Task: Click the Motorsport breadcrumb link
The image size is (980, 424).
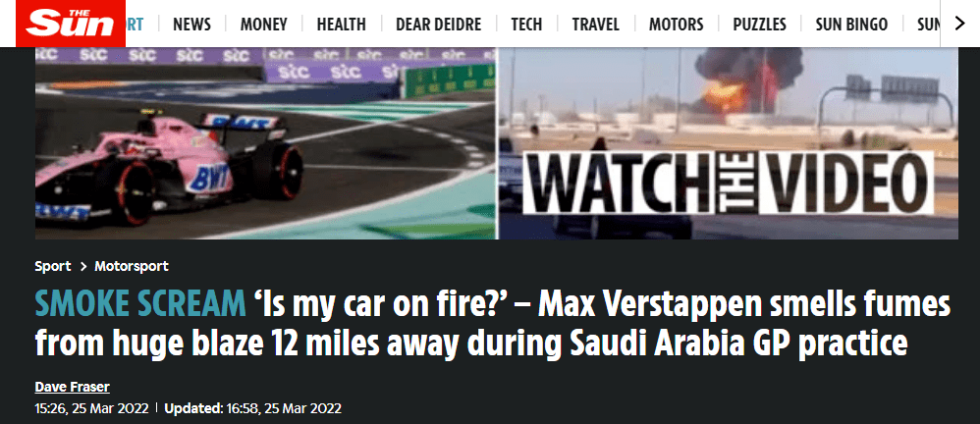Action: (132, 267)
